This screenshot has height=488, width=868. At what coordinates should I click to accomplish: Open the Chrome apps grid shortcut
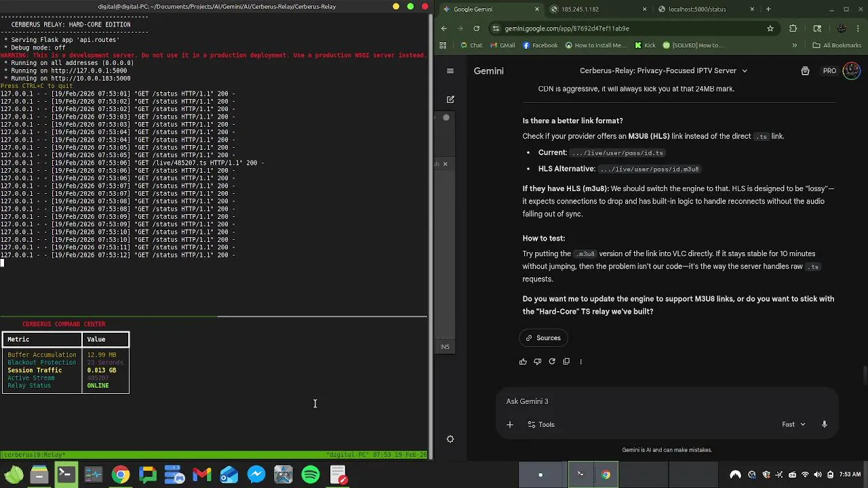pyautogui.click(x=443, y=45)
